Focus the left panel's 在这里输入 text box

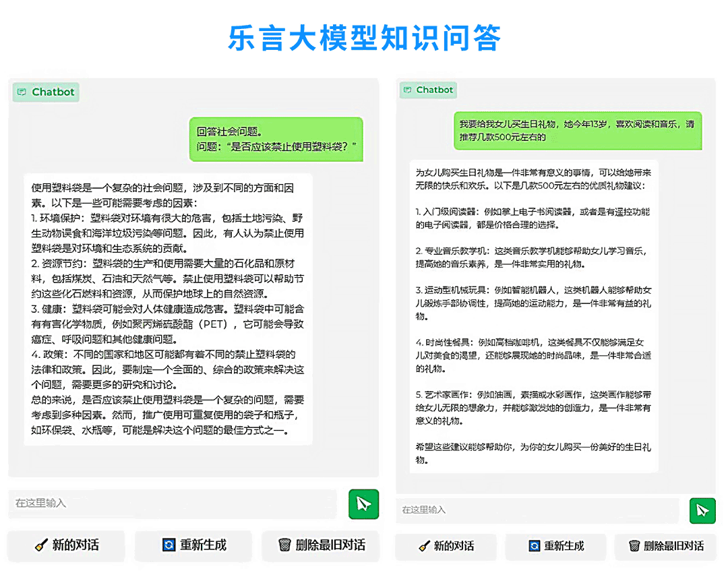pyautogui.click(x=172, y=504)
